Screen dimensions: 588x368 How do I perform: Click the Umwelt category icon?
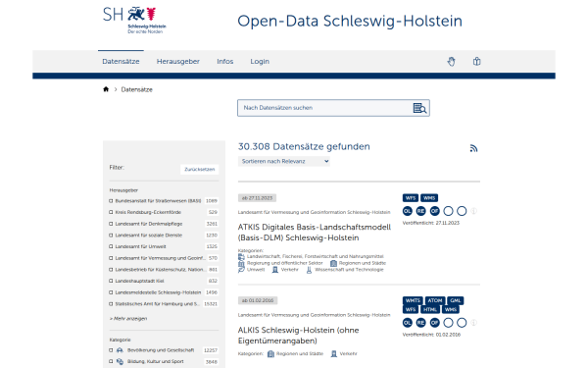241,270
